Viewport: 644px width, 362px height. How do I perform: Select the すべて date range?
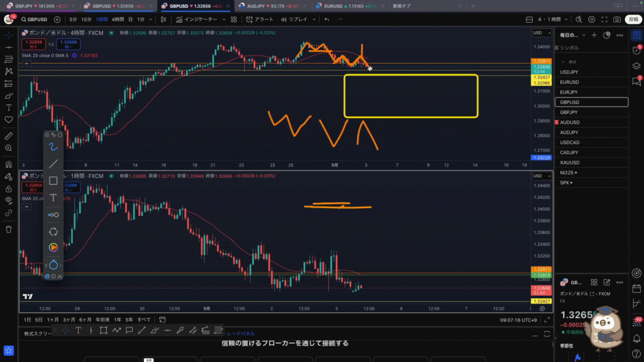[144, 320]
